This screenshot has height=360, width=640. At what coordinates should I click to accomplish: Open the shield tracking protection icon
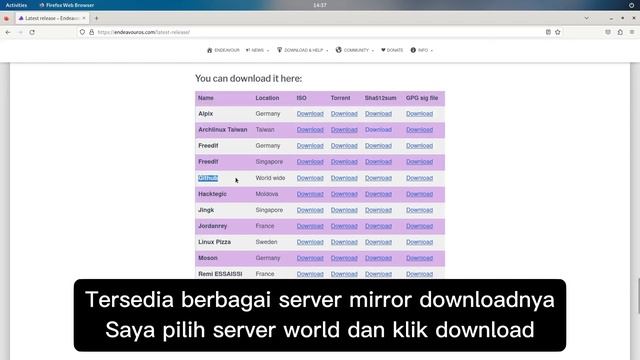click(82, 32)
